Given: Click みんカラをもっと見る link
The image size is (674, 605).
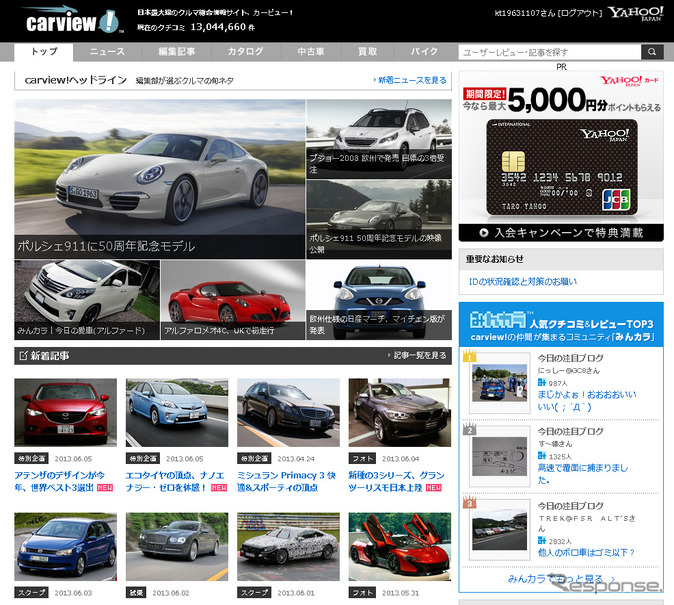Looking at the screenshot, I should point(555,578).
